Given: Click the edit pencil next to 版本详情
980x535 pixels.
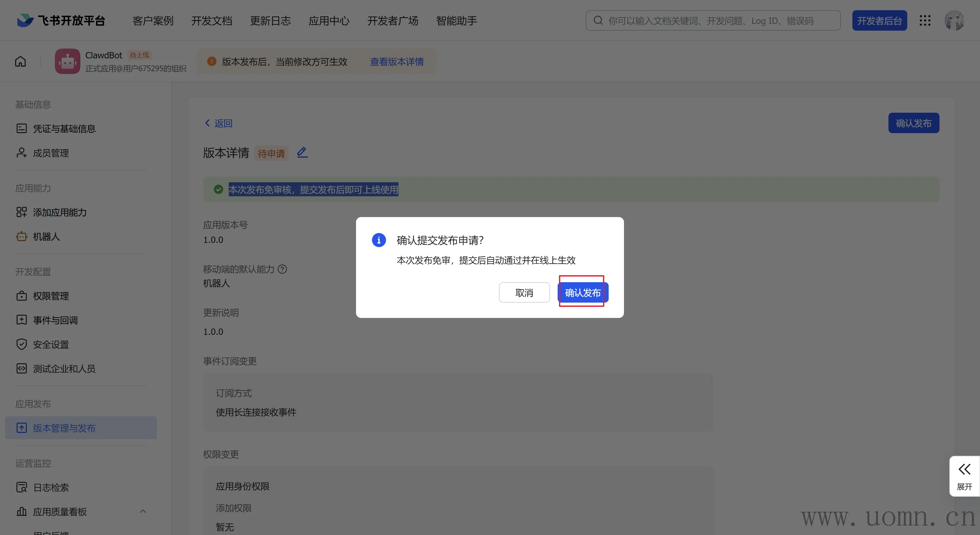Looking at the screenshot, I should click(302, 153).
